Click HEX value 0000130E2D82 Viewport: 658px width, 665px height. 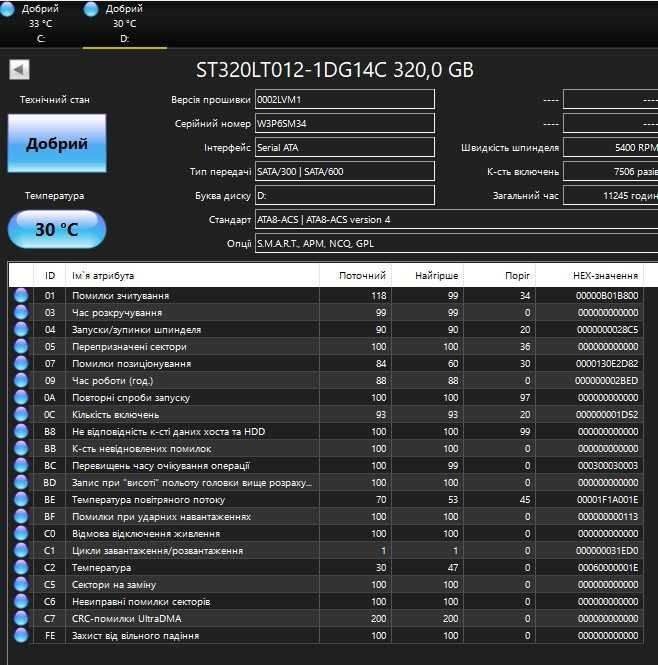click(x=607, y=363)
